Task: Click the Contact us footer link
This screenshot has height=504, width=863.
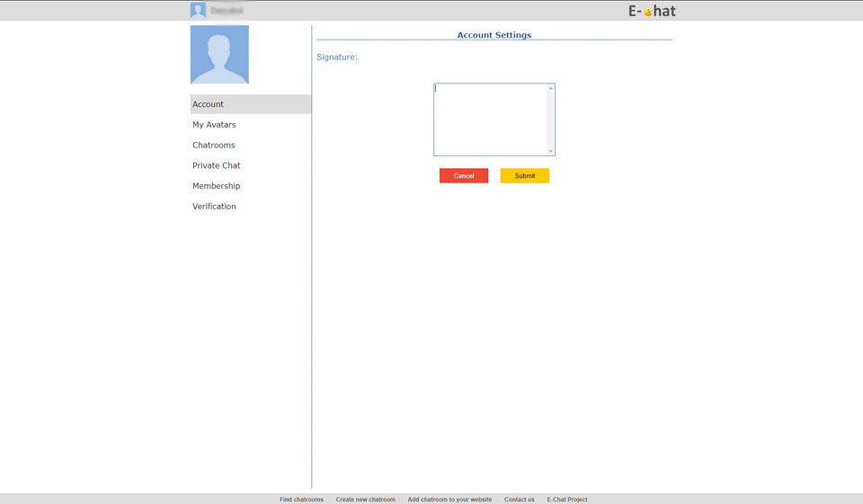Action: point(519,500)
